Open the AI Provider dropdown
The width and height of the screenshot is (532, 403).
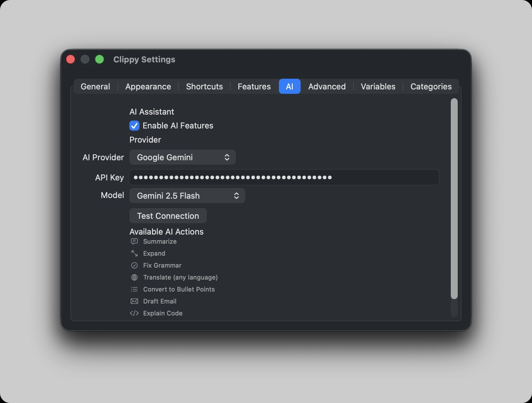click(182, 157)
